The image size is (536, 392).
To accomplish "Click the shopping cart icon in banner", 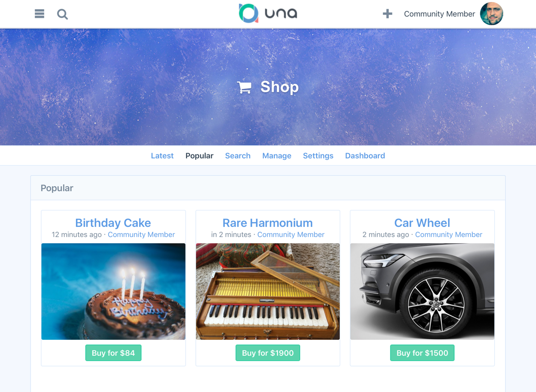I will 245,87.
